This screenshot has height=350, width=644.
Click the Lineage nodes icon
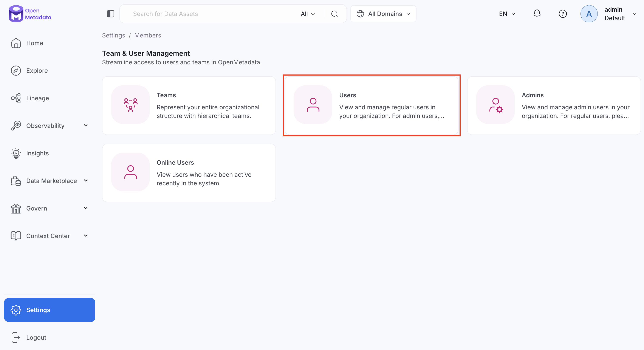(x=16, y=98)
